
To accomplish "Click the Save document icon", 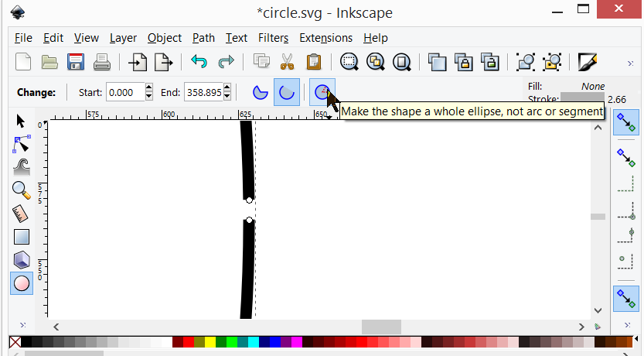I will pos(76,62).
